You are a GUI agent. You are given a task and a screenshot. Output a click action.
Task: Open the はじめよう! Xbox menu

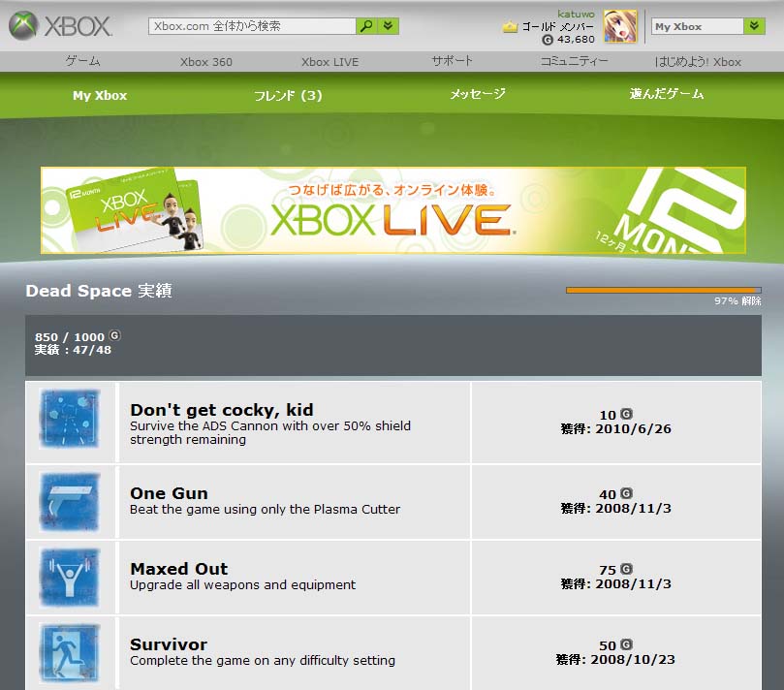698,61
